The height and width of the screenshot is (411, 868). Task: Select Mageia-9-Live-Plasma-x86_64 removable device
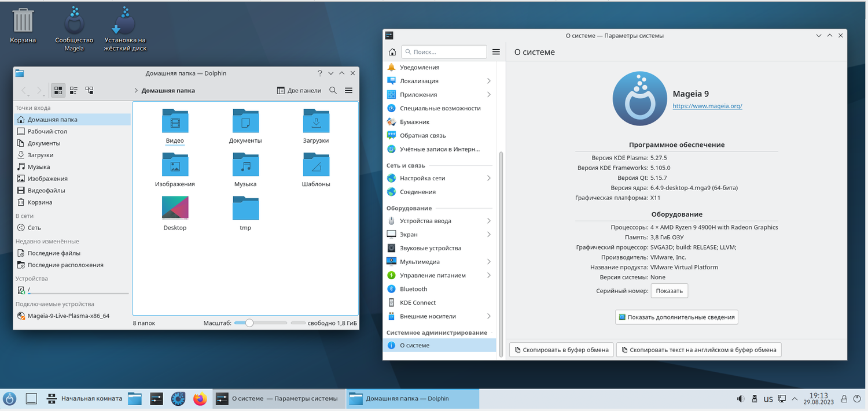[72, 316]
